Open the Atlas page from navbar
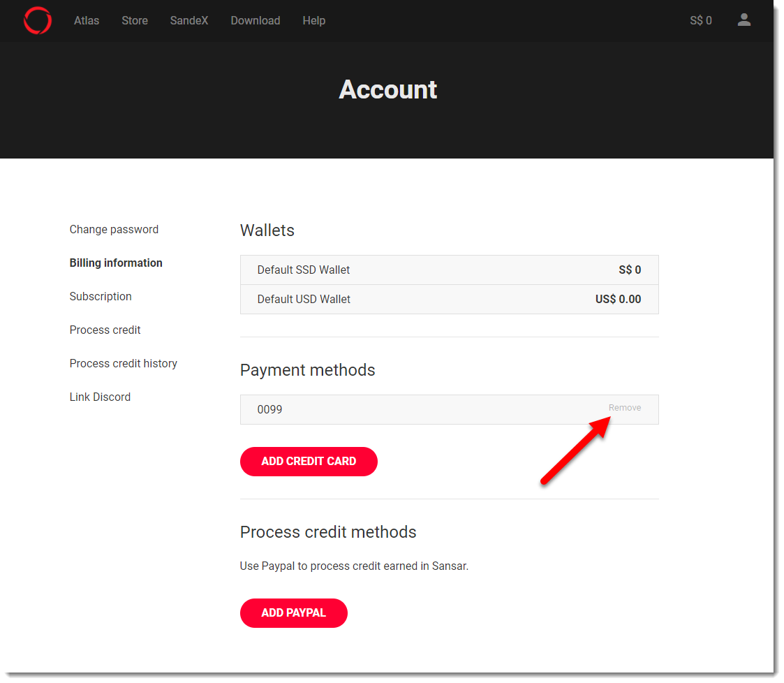Screen dimensions: 784x683 click(x=87, y=21)
